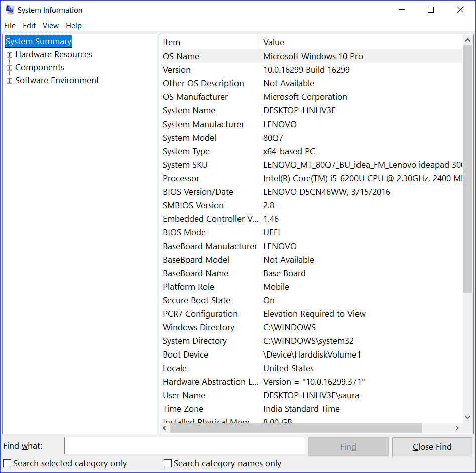Click the Close Find button
Viewport: 476px width, 473px height.
click(432, 447)
